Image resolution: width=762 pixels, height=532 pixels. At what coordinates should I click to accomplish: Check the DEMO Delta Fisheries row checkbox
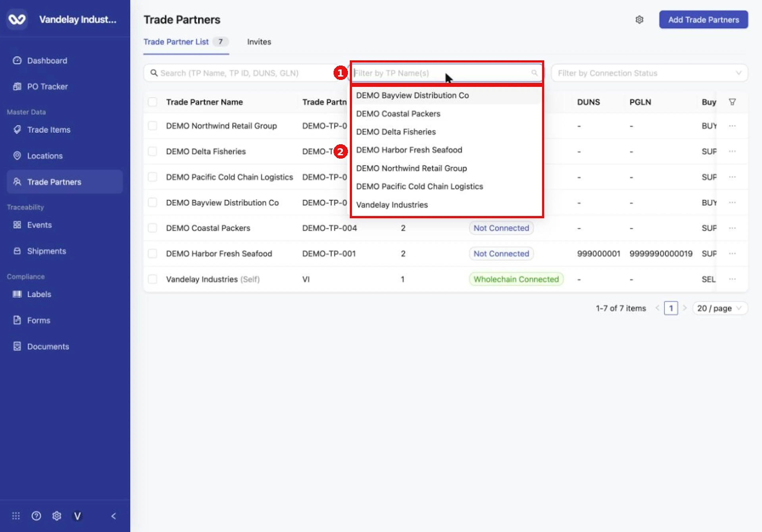pyautogui.click(x=152, y=151)
